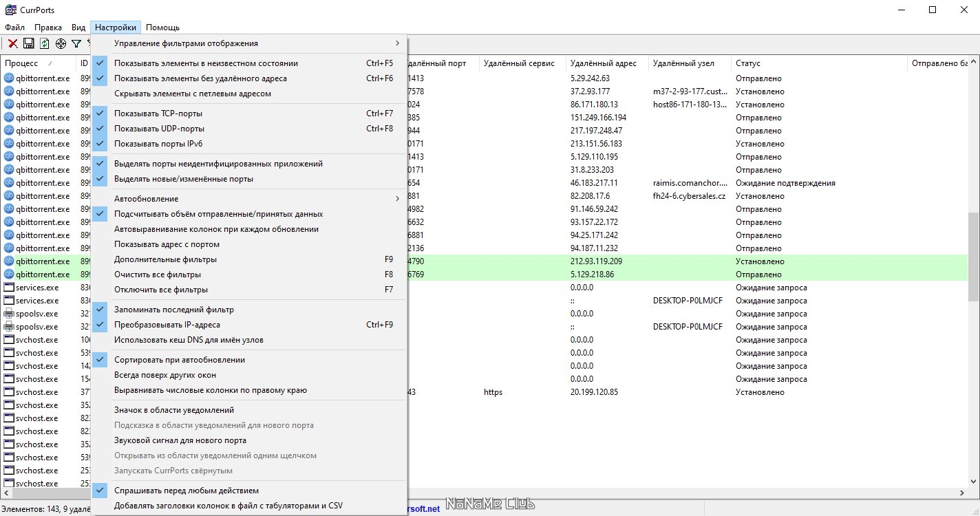Image resolution: width=980 pixels, height=516 pixels.
Task: Open Дополнительные фильтры (F9)
Action: pos(249,259)
